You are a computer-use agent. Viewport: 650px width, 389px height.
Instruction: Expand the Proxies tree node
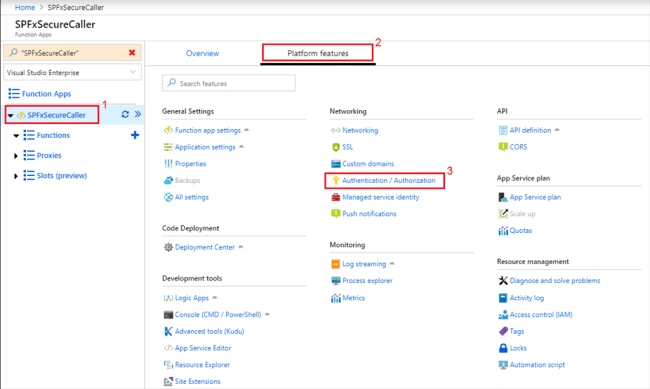tap(16, 156)
